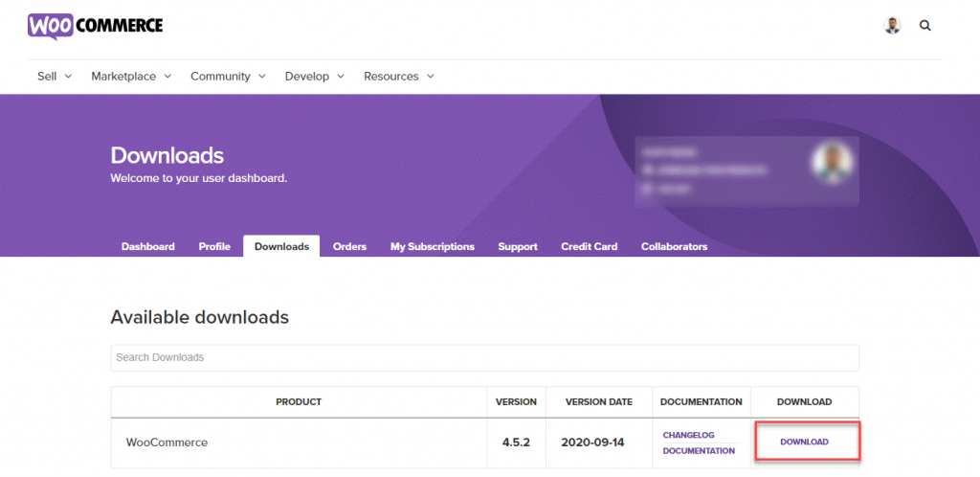Open the Collaborators tab
Viewport: 980px width, 477px height.
pyautogui.click(x=674, y=246)
